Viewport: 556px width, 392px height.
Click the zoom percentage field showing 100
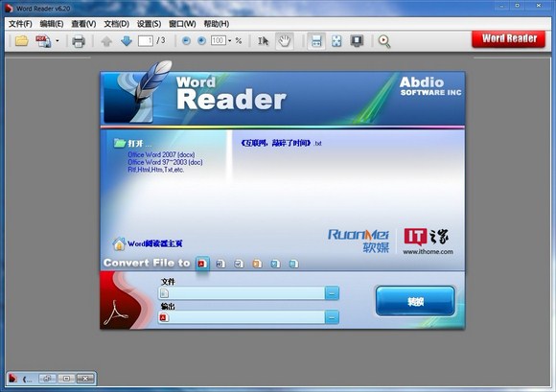point(218,41)
